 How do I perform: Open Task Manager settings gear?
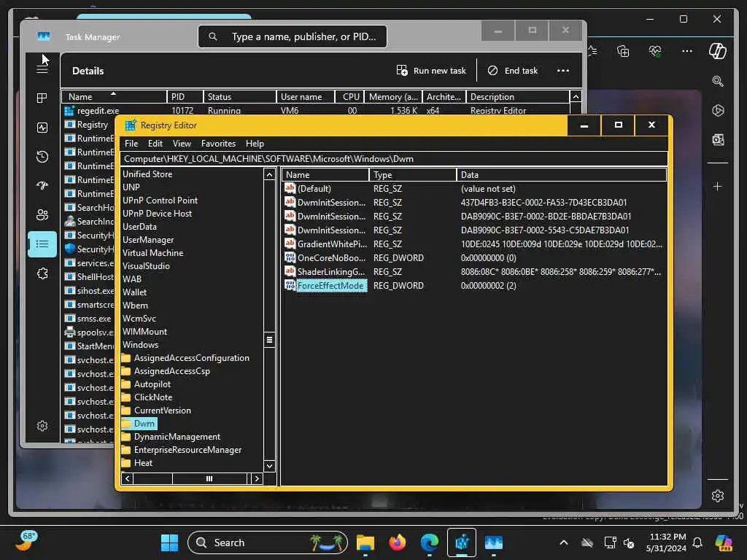click(x=42, y=426)
